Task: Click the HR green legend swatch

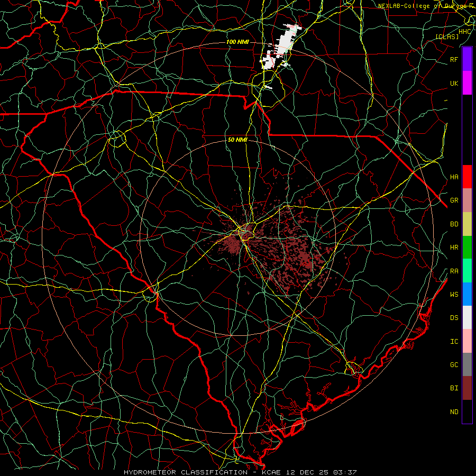Action: click(x=467, y=248)
